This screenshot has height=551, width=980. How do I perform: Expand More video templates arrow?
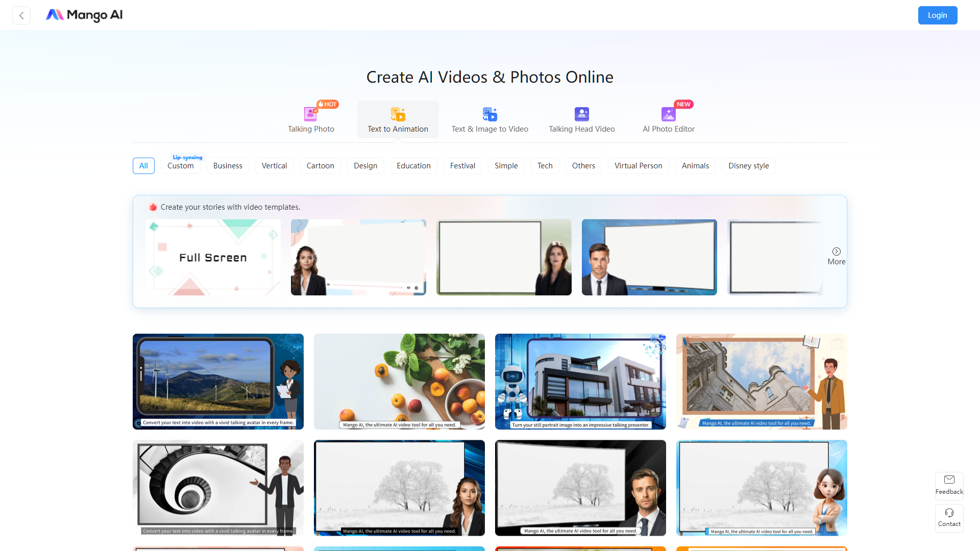pos(836,252)
